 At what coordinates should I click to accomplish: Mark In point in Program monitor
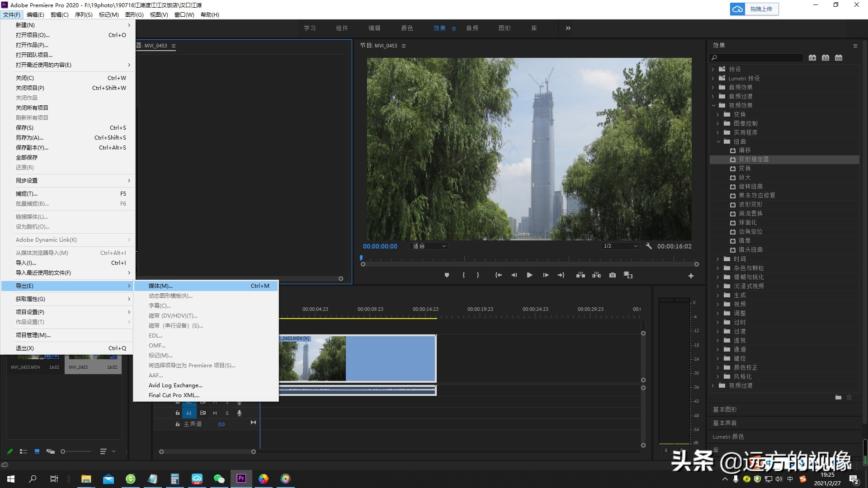click(463, 275)
